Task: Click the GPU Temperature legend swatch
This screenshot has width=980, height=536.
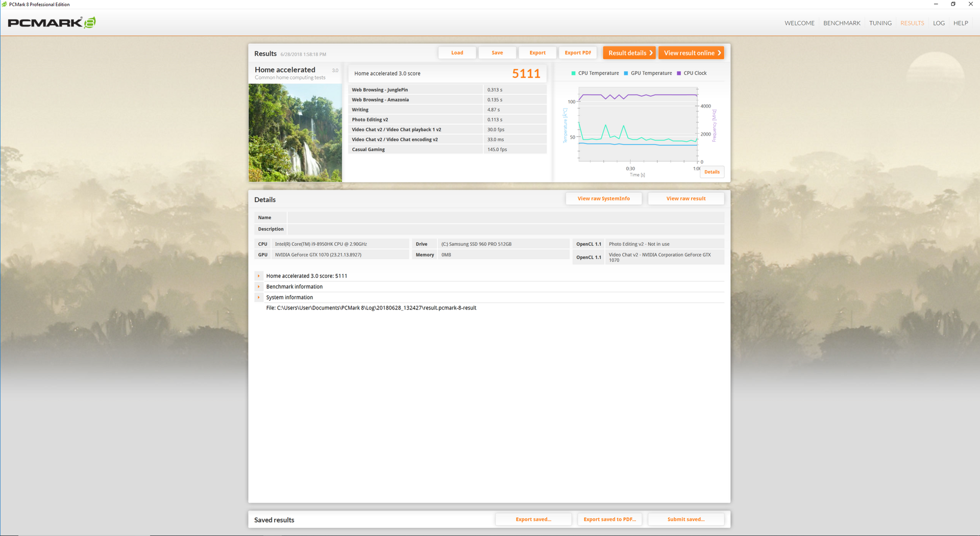Action: coord(626,73)
